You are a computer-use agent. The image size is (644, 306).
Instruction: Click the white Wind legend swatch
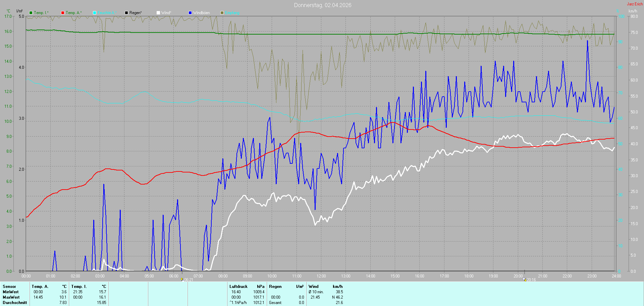point(158,13)
